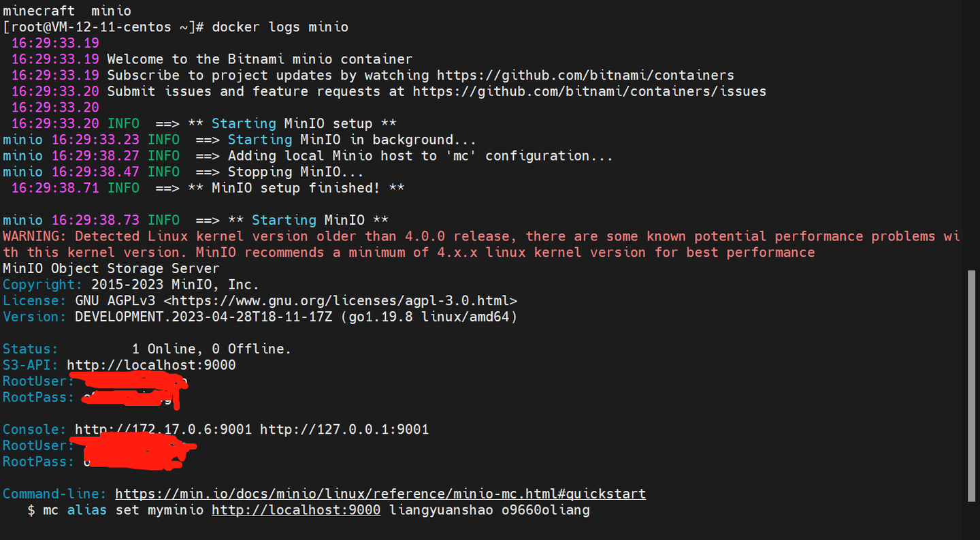Click the S3-API localhost:9000 address
Screen dimensions: 980x540
pos(151,365)
